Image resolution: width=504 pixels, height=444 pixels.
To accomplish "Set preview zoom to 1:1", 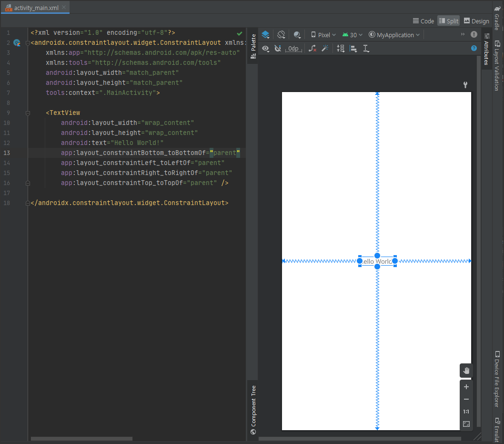I will [x=466, y=412].
